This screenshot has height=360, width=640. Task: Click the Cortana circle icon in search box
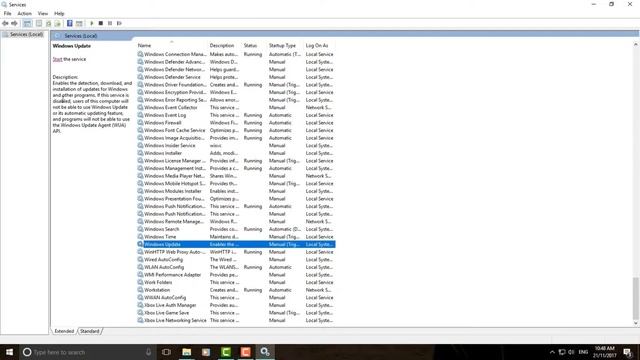pos(27,352)
